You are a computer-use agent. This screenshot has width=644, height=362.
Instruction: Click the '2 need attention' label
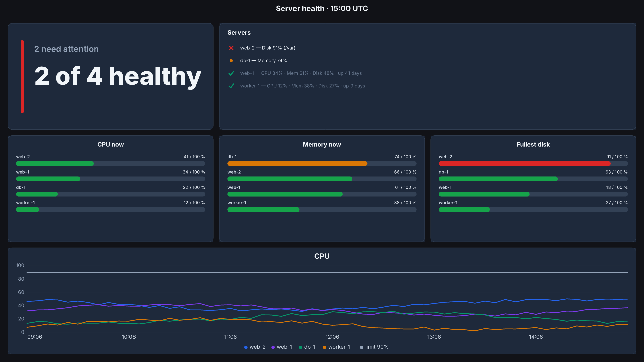click(x=66, y=49)
